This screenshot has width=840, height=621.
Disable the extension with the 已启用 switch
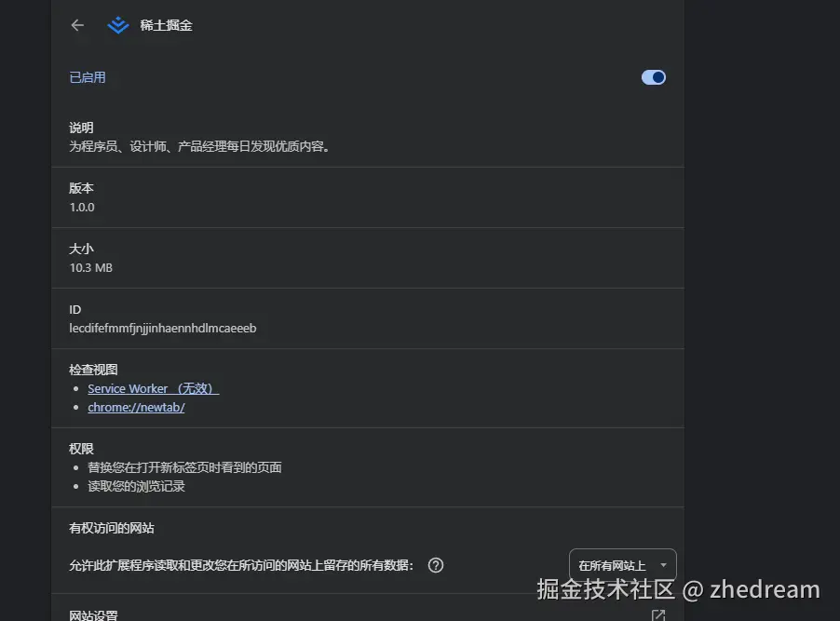(653, 77)
